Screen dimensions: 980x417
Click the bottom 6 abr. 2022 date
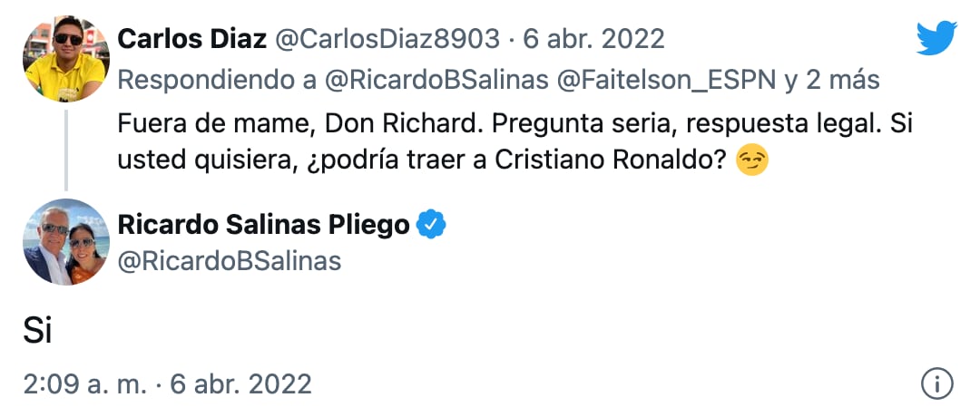(x=242, y=383)
